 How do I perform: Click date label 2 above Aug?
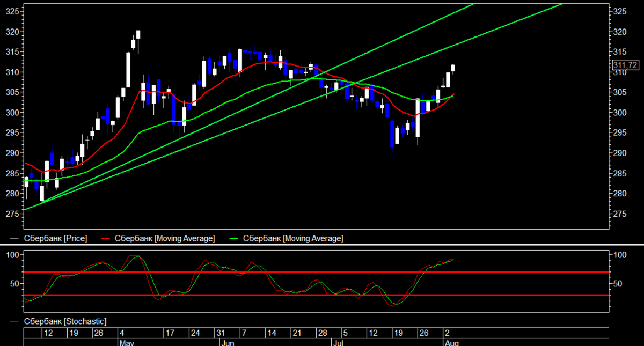point(446,333)
